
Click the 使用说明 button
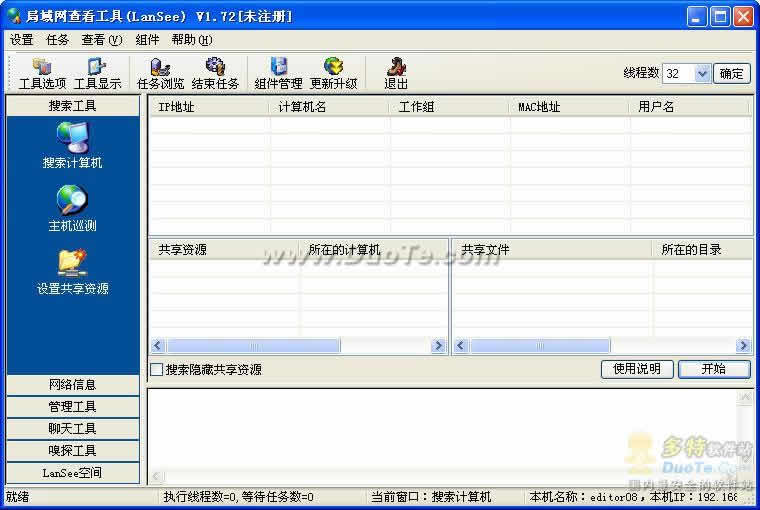637,369
